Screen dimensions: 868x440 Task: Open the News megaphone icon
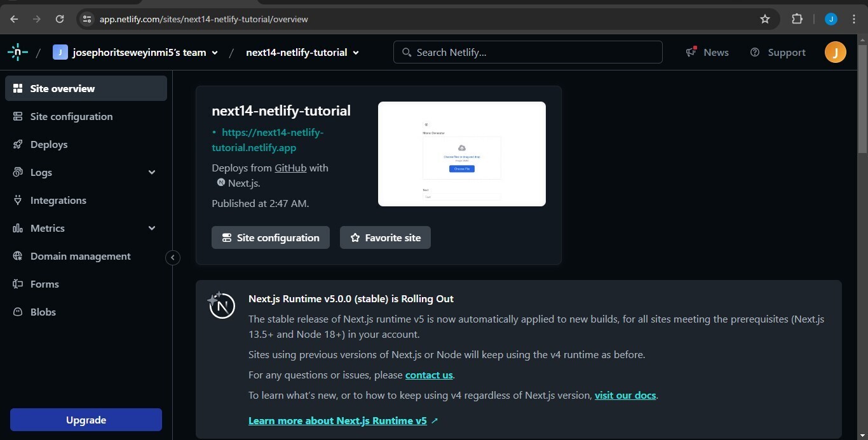coord(691,52)
